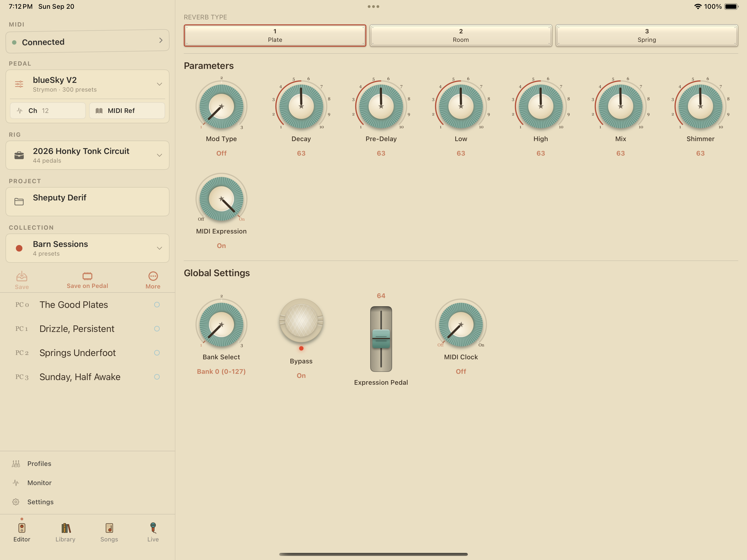Expand the 2026 Honky Tonk Circuit rig dropdown

pyautogui.click(x=159, y=155)
